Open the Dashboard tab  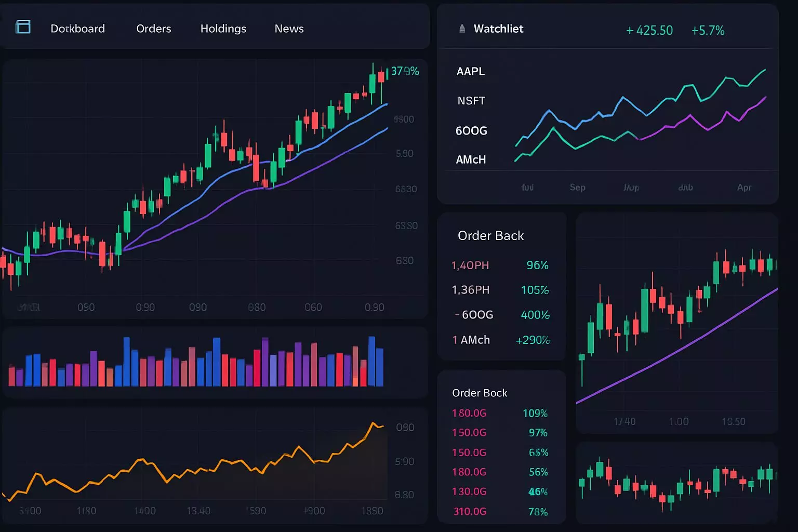(x=77, y=29)
